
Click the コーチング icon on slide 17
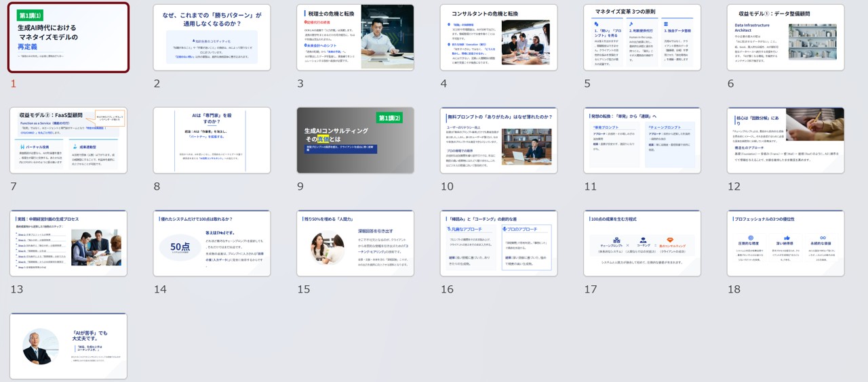pos(643,240)
